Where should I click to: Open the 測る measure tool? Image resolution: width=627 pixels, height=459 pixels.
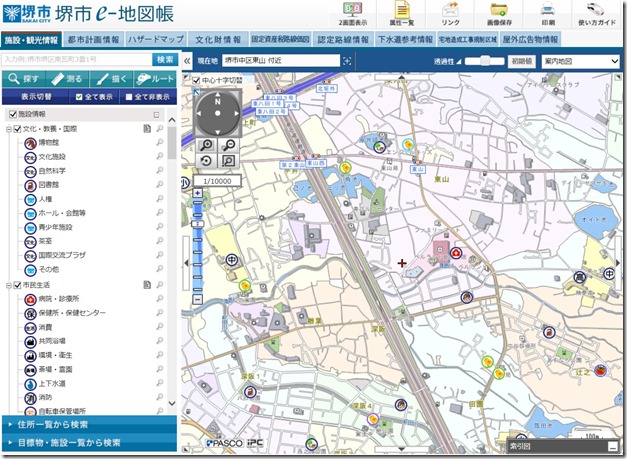67,79
